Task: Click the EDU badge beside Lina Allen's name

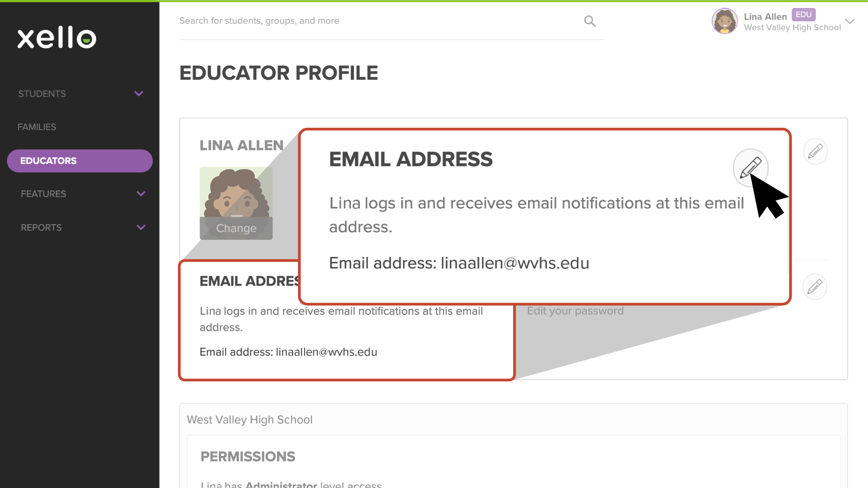Action: coord(803,15)
